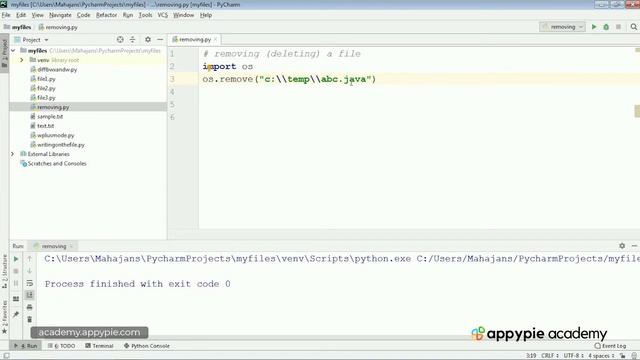Open the Window menu
Image resolution: width=640 pixels, height=360 pixels.
coord(183,15)
